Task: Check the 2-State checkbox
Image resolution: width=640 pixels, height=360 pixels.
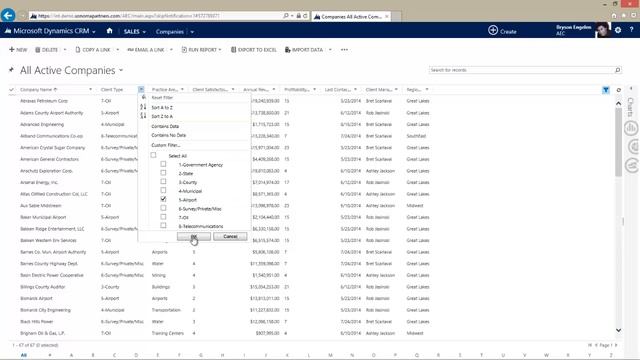Action: pos(163,173)
